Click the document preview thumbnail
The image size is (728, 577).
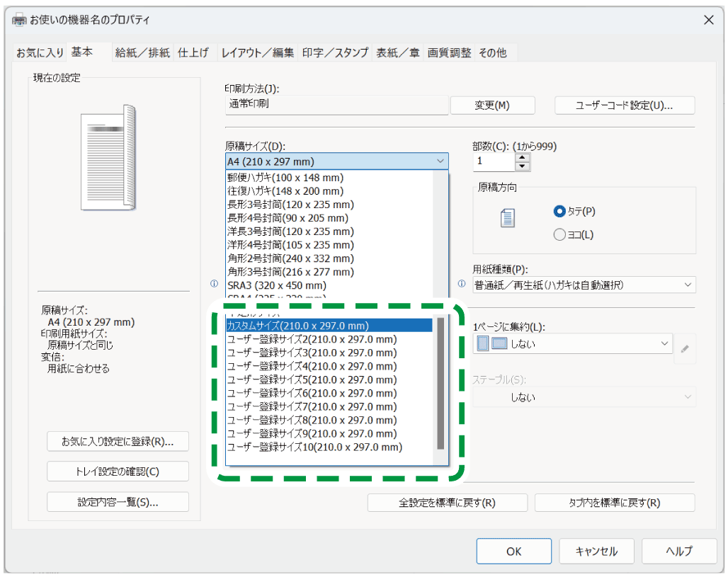tap(110, 158)
